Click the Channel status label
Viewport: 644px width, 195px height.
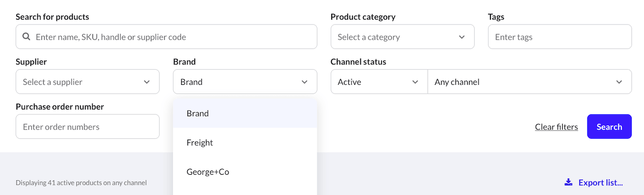(358, 62)
